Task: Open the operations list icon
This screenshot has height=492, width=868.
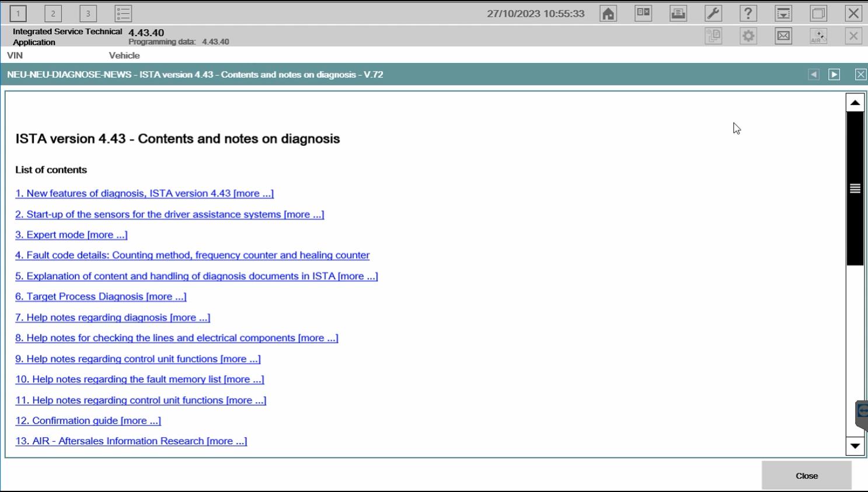Action: pyautogui.click(x=123, y=13)
